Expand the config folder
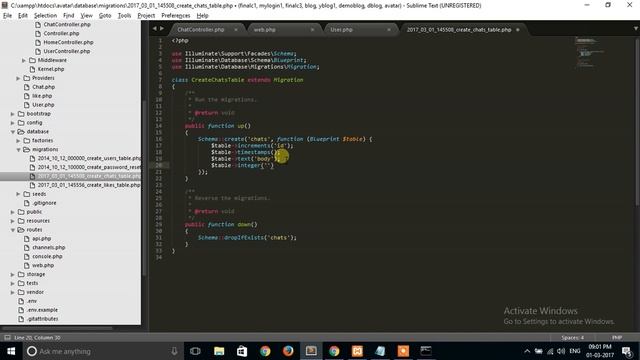This screenshot has width=640, height=360. (x=12, y=123)
